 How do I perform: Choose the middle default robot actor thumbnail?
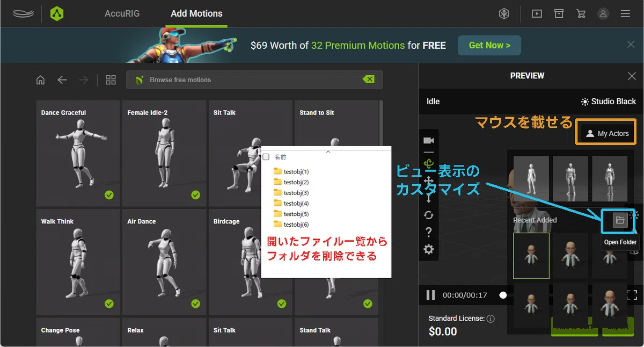point(570,178)
